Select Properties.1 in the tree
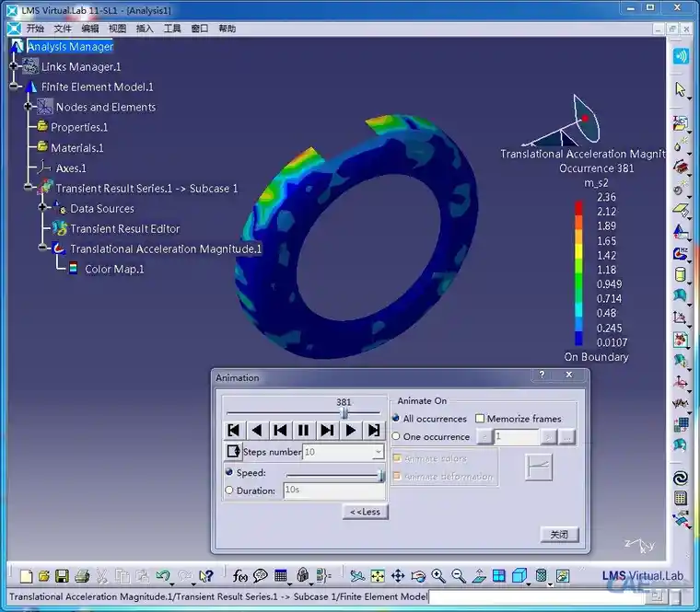 coord(79,127)
